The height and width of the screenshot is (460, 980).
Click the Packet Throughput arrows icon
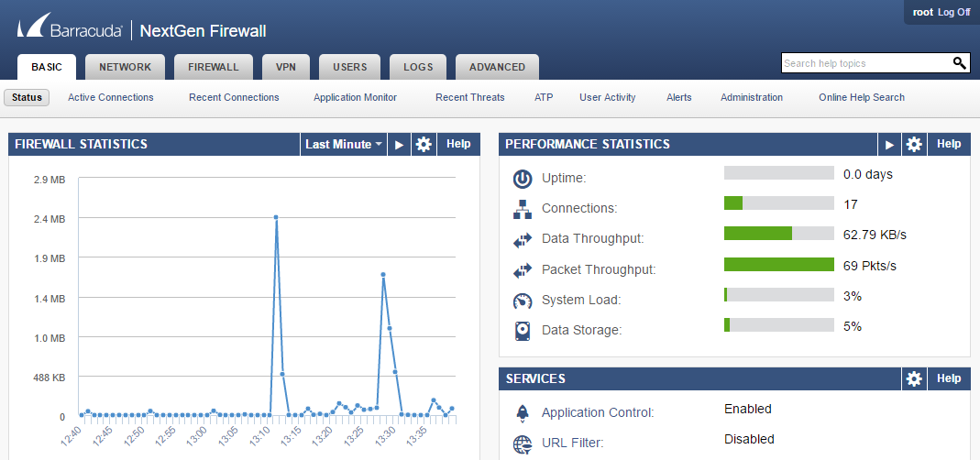[523, 270]
